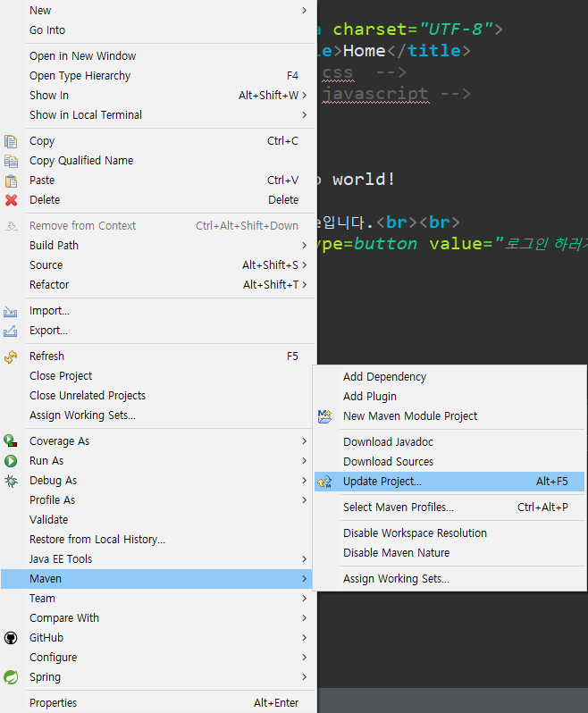The image size is (588, 713).
Task: Select Open in New Window
Action: point(83,56)
